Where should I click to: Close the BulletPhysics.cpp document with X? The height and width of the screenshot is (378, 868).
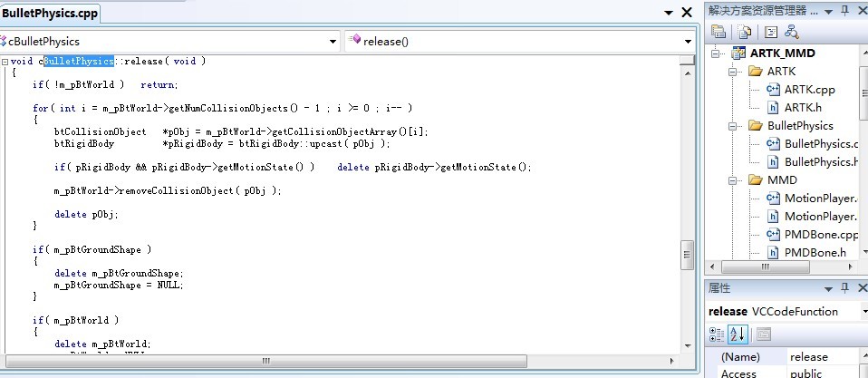tap(687, 12)
